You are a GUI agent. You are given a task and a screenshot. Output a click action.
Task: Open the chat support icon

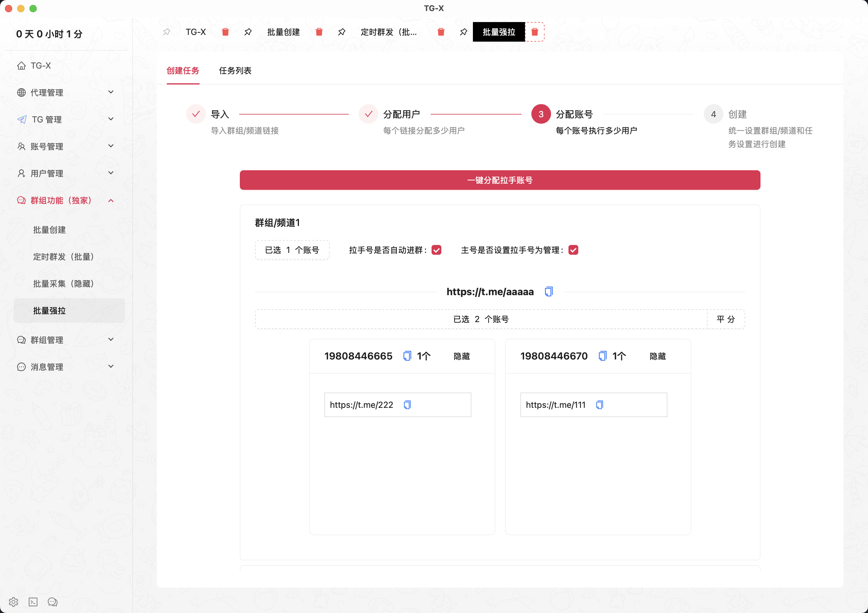(x=53, y=602)
